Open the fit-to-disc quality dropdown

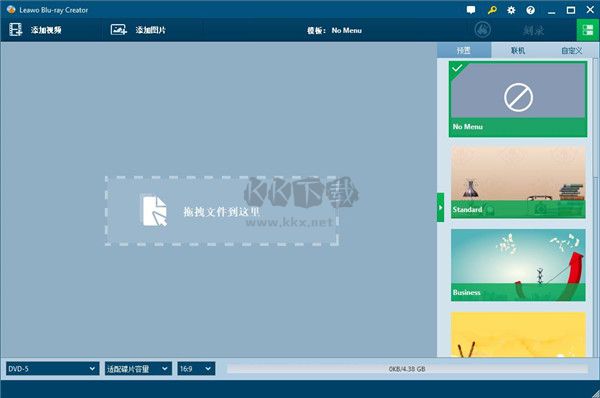[x=138, y=369]
